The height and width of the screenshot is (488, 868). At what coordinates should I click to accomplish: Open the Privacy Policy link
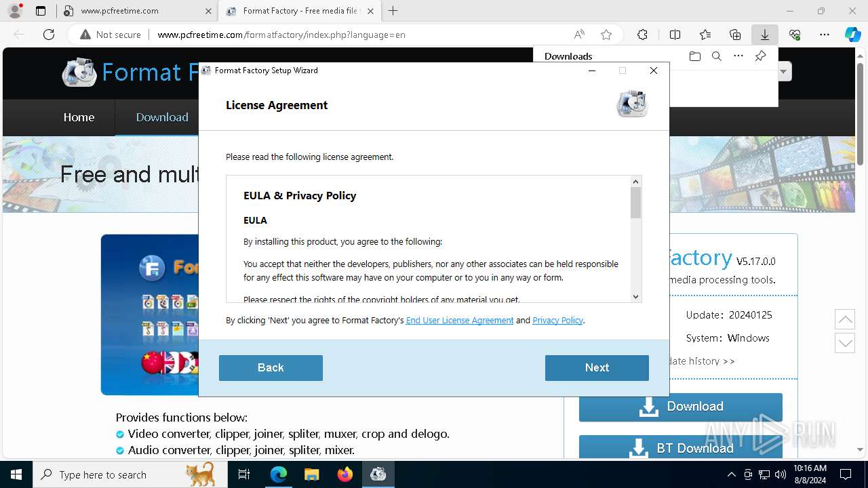click(558, 321)
